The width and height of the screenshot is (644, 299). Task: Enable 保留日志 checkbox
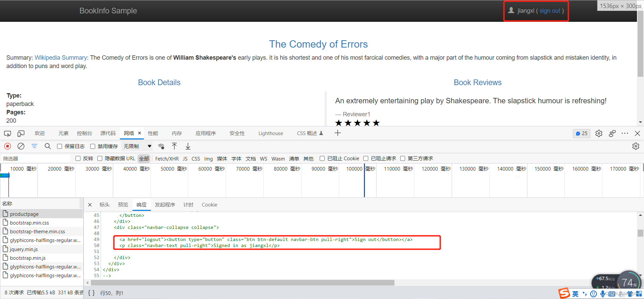[x=59, y=146]
